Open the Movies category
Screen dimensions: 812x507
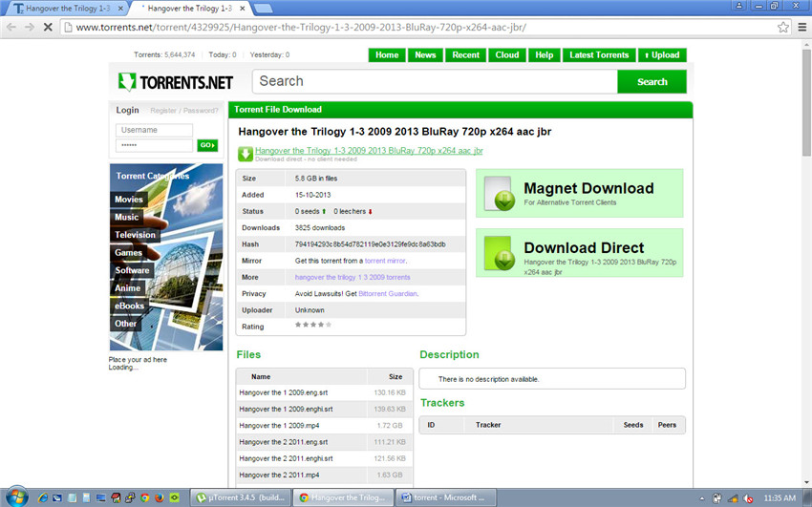pyautogui.click(x=129, y=200)
